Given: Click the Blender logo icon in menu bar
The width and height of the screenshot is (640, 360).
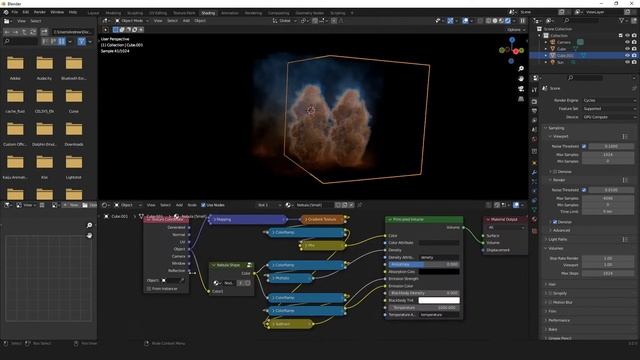Looking at the screenshot, I should tap(6, 12).
